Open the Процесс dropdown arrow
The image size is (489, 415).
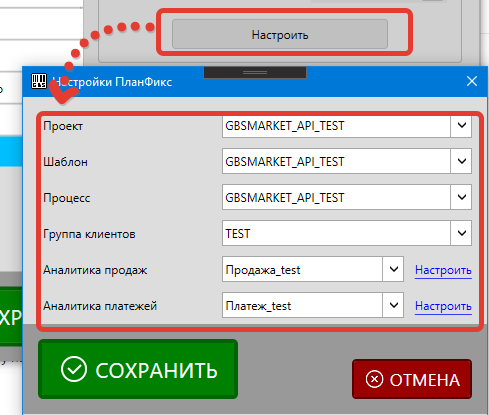pos(462,197)
